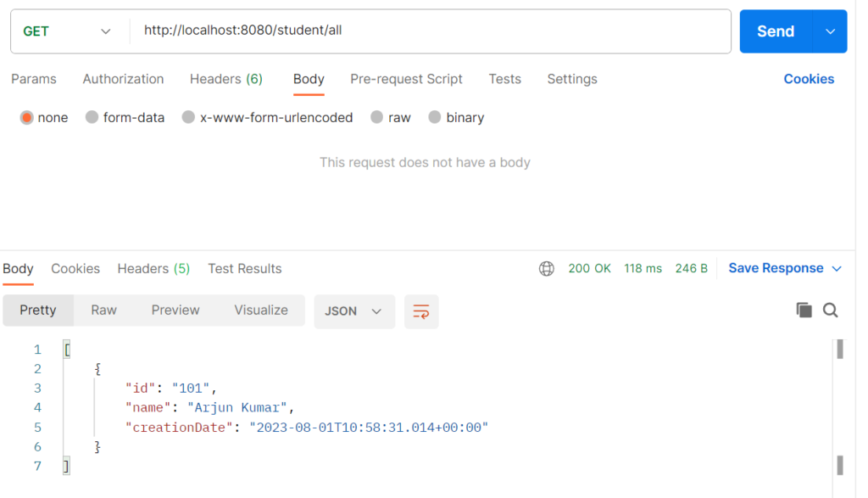Click the globe network icon
The image size is (868, 498).
pyautogui.click(x=547, y=269)
